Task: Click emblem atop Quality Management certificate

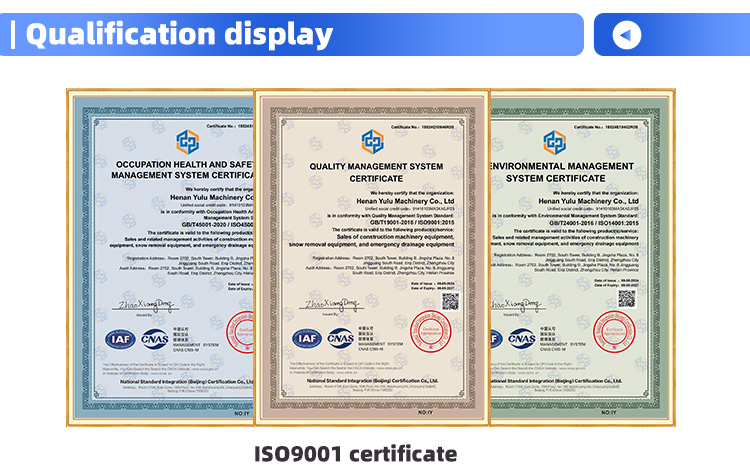Action: [x=373, y=142]
